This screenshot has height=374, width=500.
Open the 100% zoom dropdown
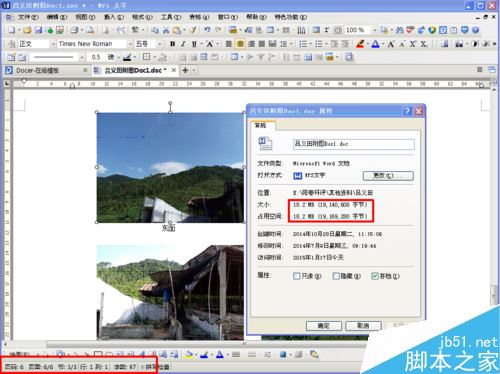[x=374, y=30]
